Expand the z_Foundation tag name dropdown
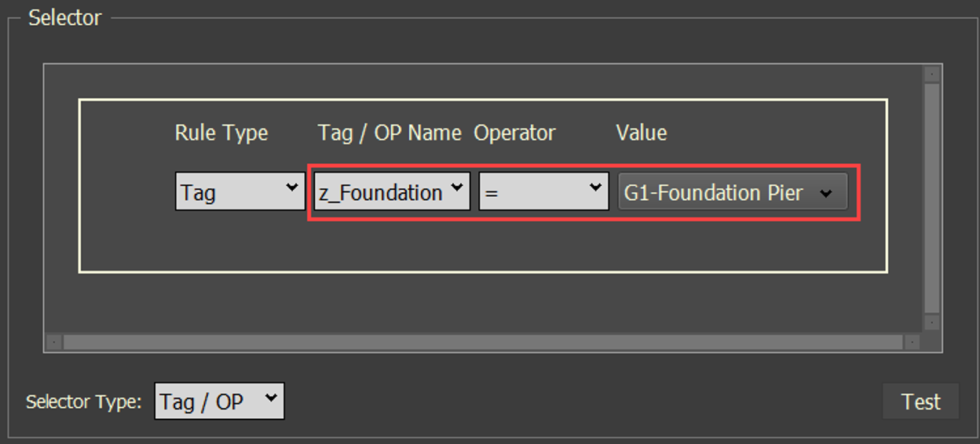980x444 pixels. 392,192
